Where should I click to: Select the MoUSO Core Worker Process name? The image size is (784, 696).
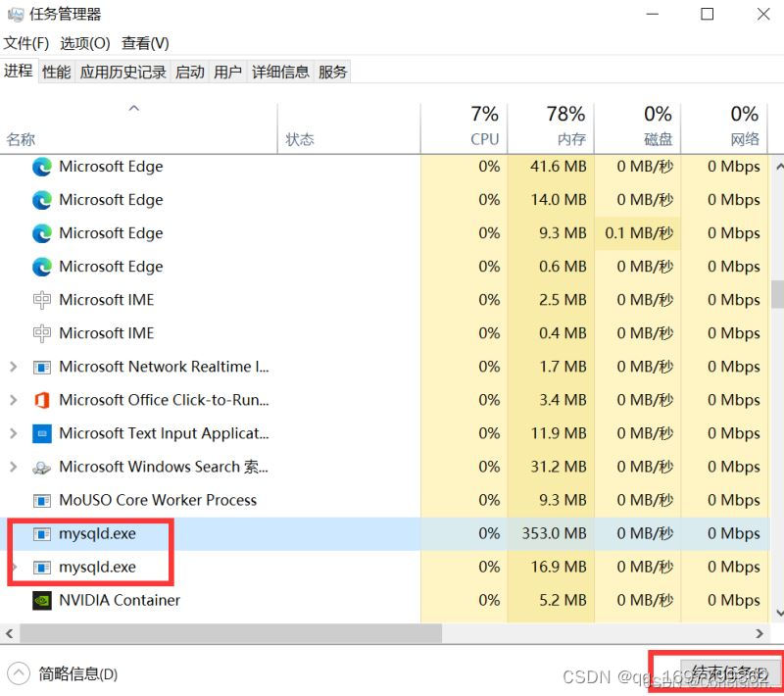pos(158,501)
